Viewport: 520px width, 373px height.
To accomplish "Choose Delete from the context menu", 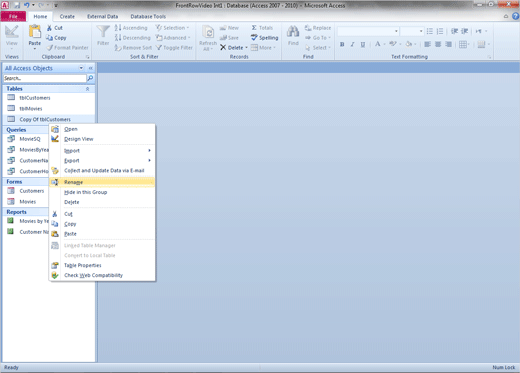I will (102, 202).
